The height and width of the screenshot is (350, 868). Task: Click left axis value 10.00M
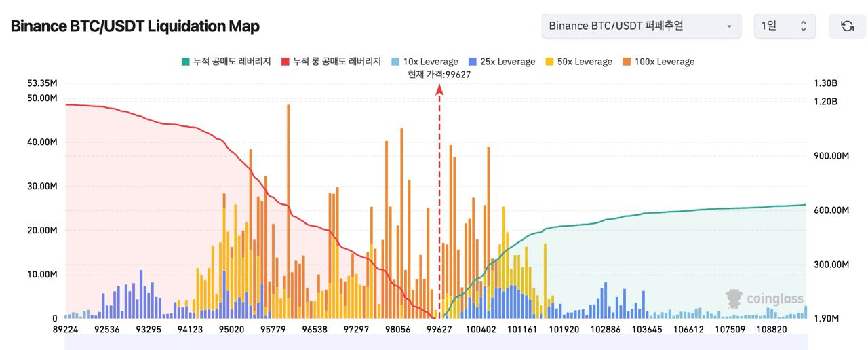tap(42, 275)
